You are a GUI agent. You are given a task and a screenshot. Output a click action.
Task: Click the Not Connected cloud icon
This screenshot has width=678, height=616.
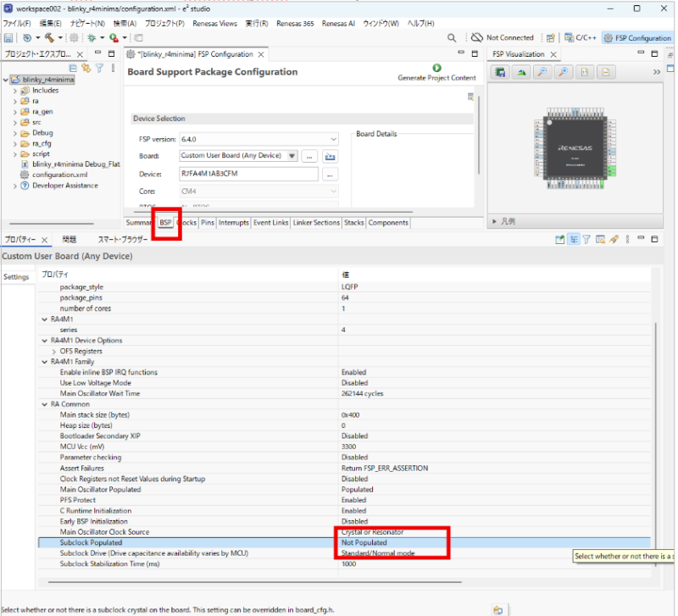click(x=477, y=37)
